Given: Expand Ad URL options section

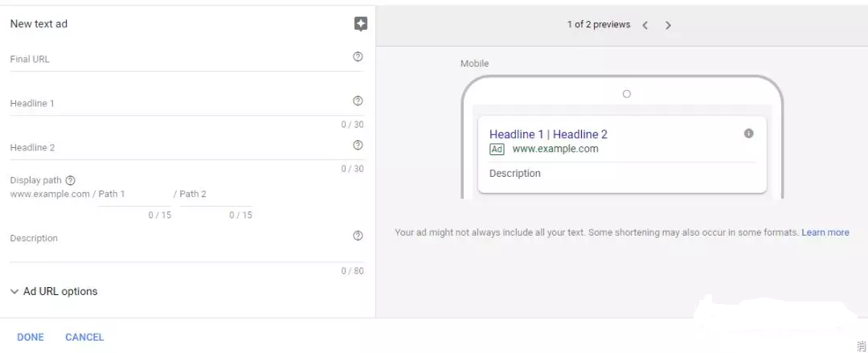Looking at the screenshot, I should pos(54,292).
